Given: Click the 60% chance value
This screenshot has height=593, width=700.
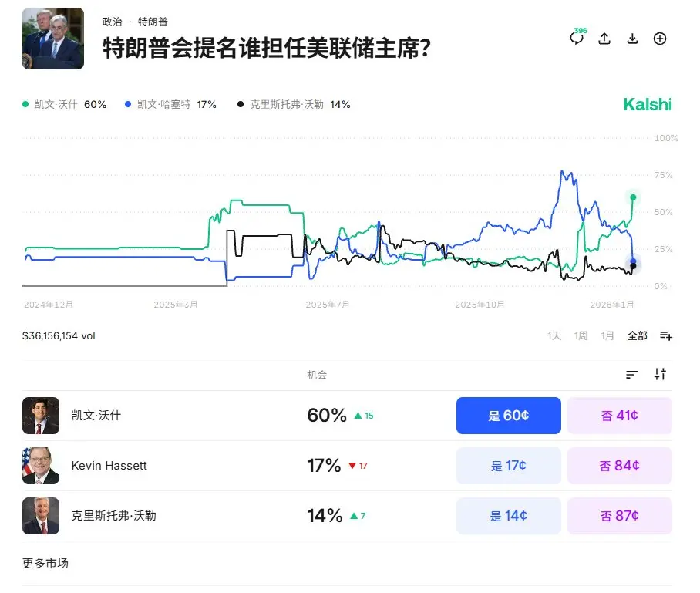Looking at the screenshot, I should pos(327,416).
